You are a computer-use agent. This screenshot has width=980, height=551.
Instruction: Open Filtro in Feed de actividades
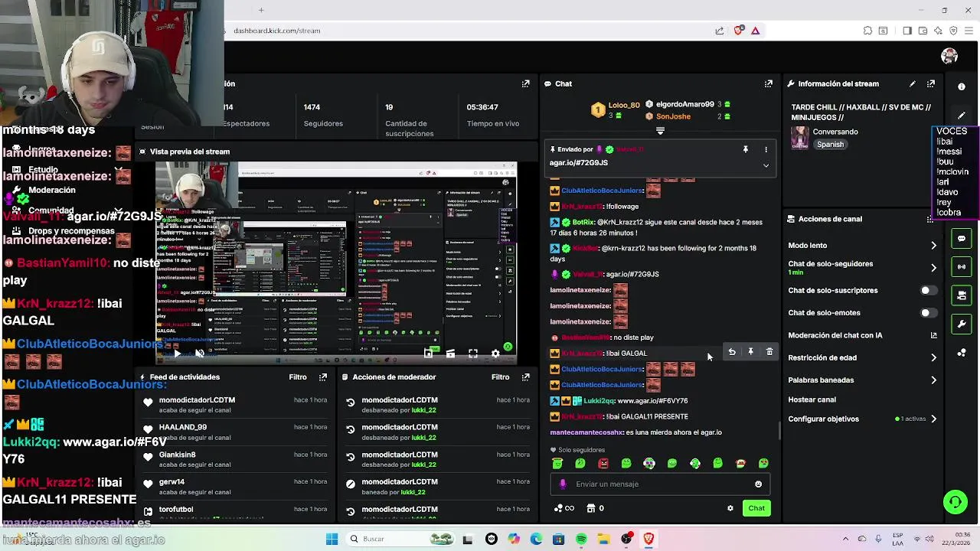click(x=298, y=377)
